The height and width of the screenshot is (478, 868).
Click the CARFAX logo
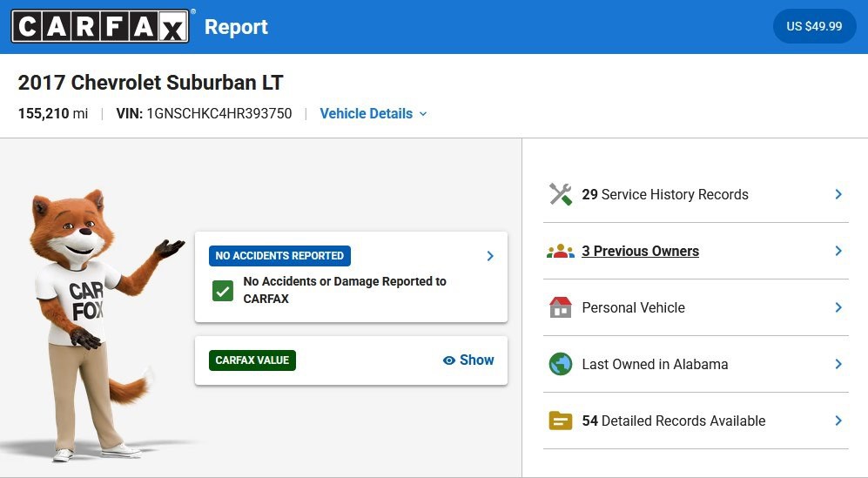pyautogui.click(x=100, y=26)
